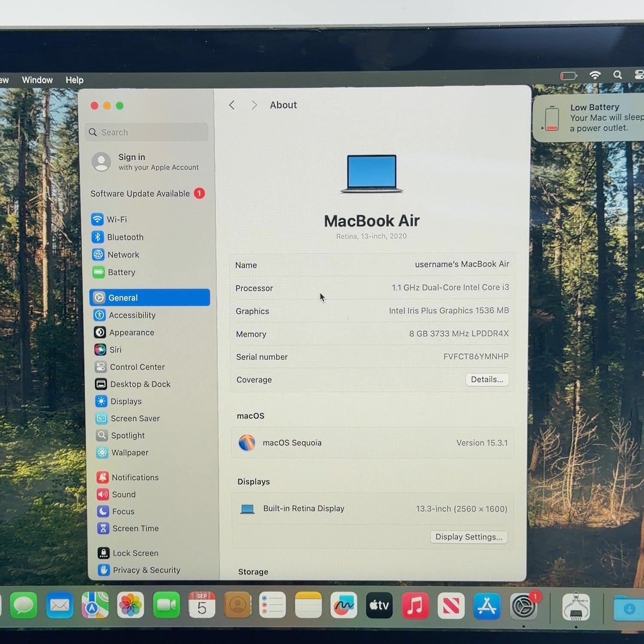The height and width of the screenshot is (644, 644).
Task: Open Appearance settings
Action: click(x=124, y=332)
